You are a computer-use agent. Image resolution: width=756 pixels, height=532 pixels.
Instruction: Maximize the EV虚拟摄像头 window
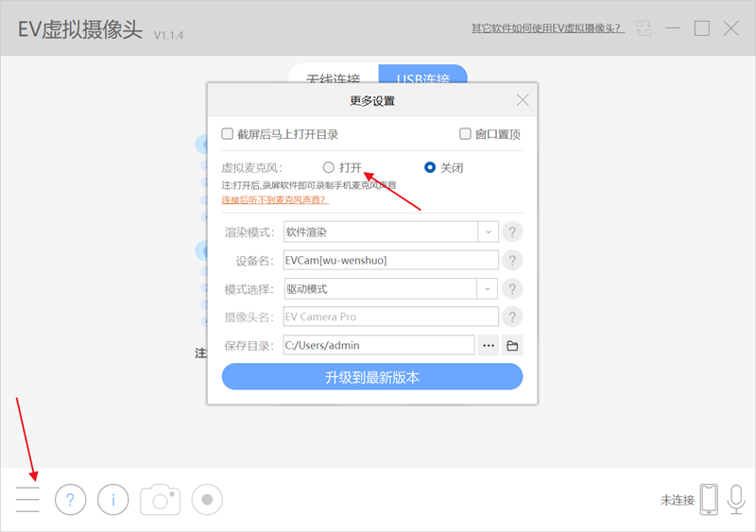pos(701,28)
